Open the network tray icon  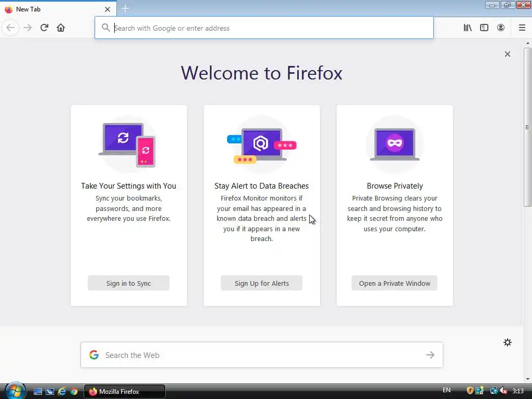(494, 391)
